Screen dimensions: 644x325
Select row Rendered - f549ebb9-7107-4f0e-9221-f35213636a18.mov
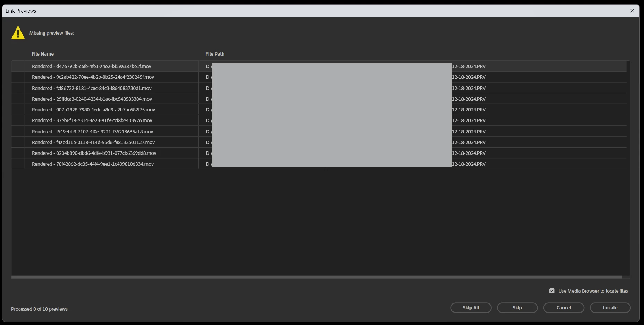319,132
